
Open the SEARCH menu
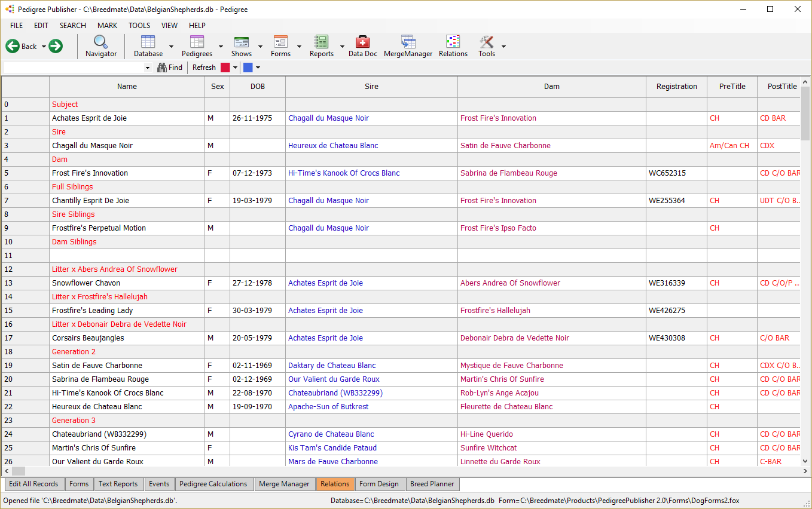pos(73,26)
